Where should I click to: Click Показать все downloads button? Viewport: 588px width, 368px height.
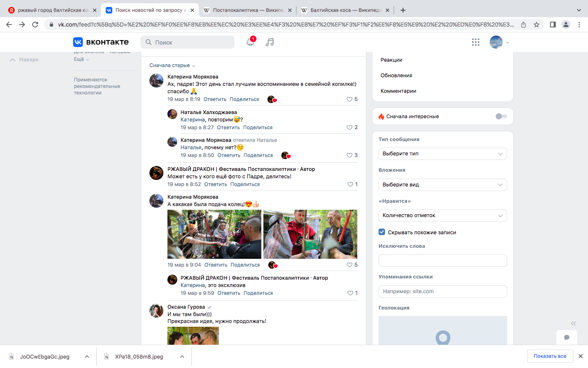(550, 356)
